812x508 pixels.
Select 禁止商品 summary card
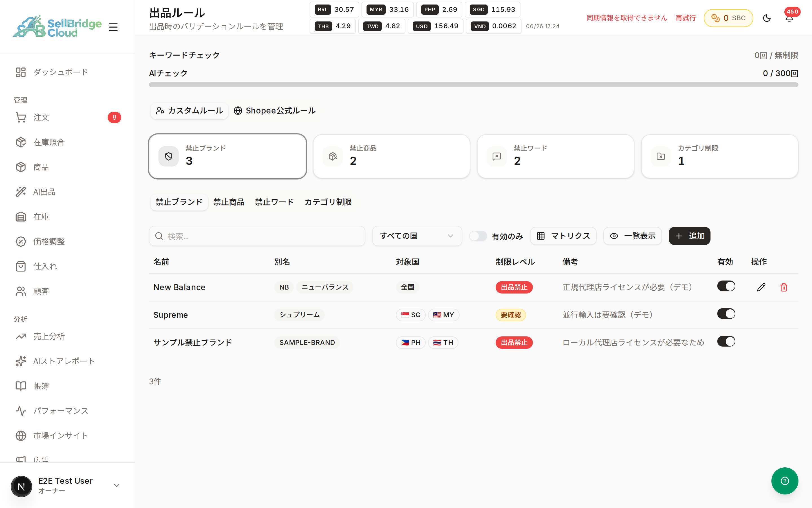391,156
